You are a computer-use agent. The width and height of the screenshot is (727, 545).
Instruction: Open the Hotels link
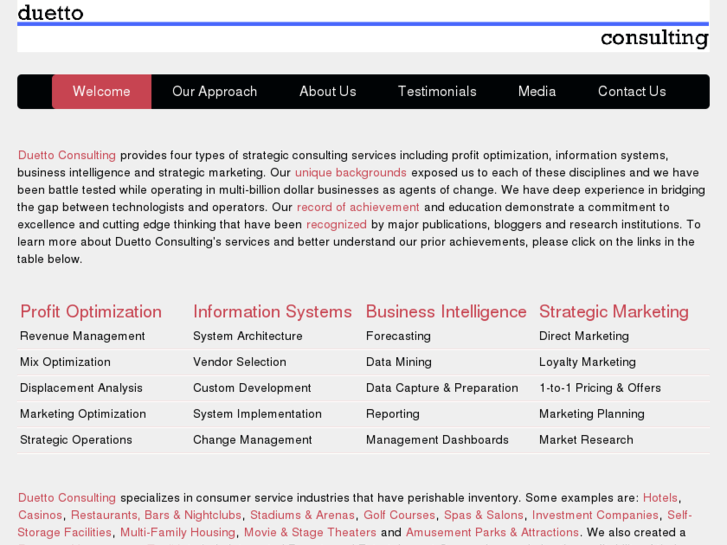(660, 498)
